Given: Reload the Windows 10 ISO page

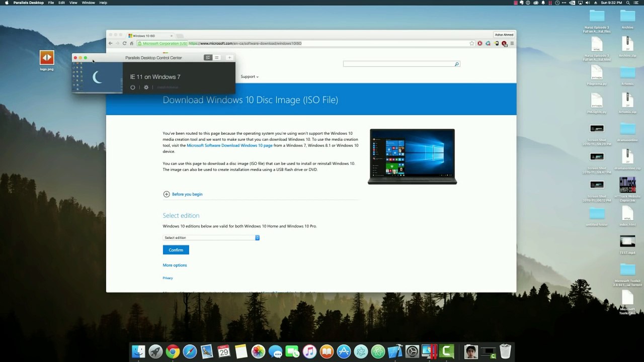Looking at the screenshot, I should (x=124, y=43).
